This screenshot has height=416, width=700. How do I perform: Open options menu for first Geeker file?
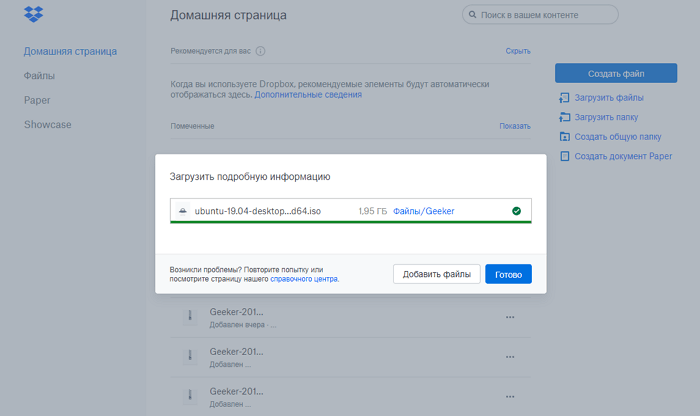510,317
